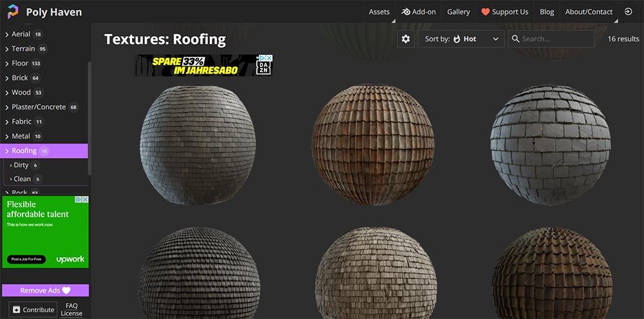The width and height of the screenshot is (644, 319).
Task: Click the Contribute button
Action: [x=33, y=309]
